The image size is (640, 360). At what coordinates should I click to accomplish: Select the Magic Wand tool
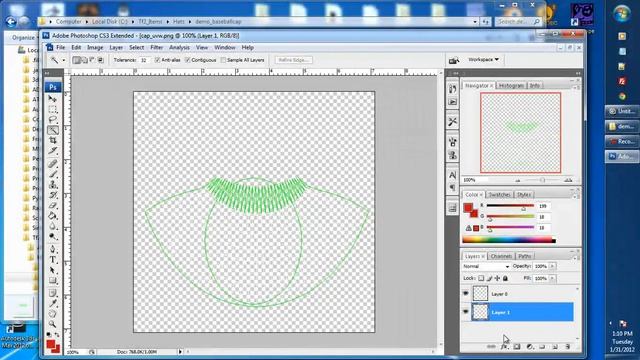(53, 130)
